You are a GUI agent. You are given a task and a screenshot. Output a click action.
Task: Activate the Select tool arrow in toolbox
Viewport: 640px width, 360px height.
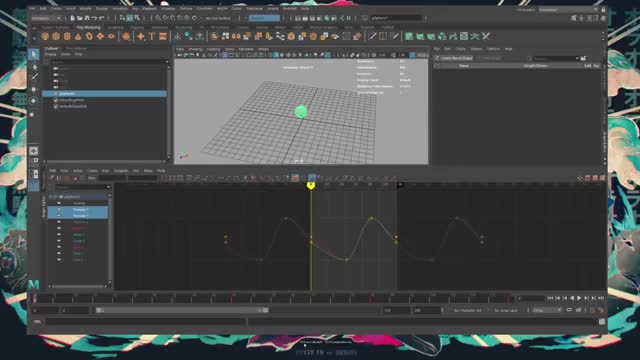34,54
